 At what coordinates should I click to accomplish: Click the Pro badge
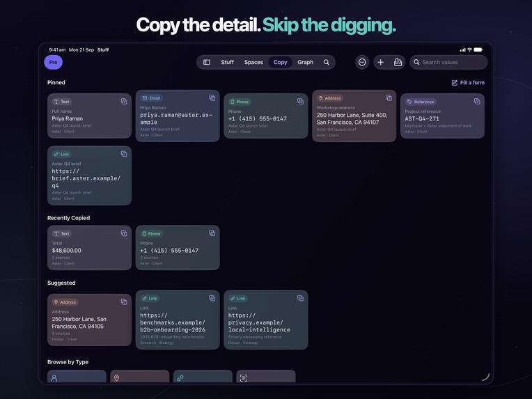pos(53,62)
